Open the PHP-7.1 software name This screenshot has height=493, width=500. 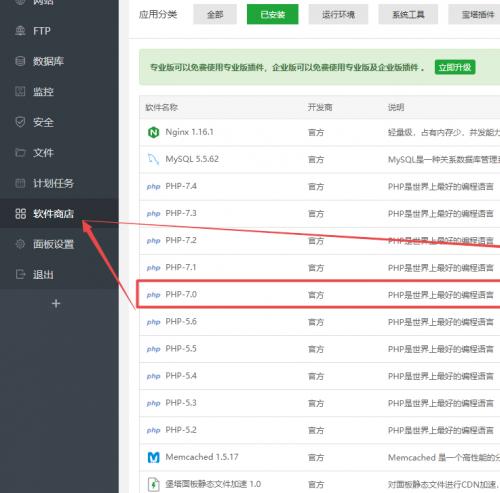[181, 267]
